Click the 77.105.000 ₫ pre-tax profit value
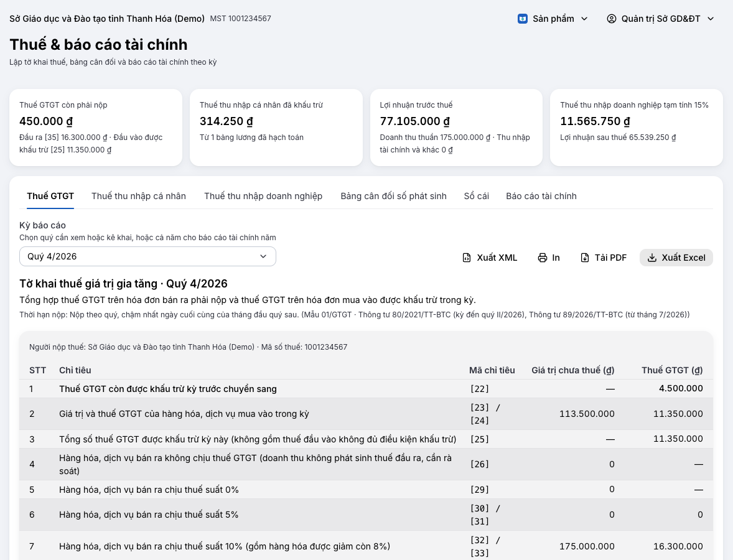The height and width of the screenshot is (560, 733). point(415,121)
